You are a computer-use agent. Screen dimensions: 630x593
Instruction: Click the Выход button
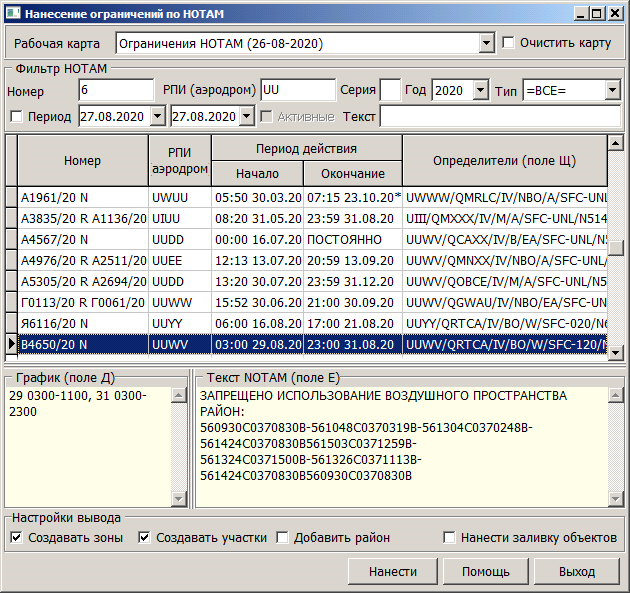click(x=577, y=572)
